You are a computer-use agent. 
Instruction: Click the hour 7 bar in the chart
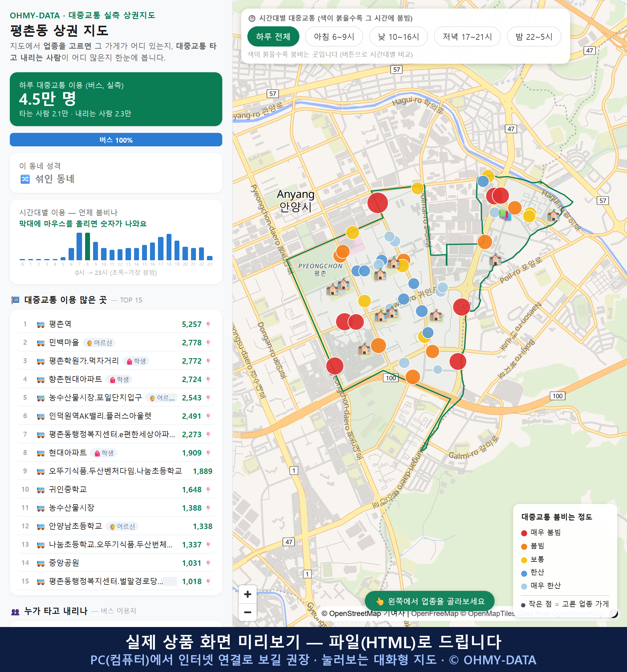(x=79, y=246)
